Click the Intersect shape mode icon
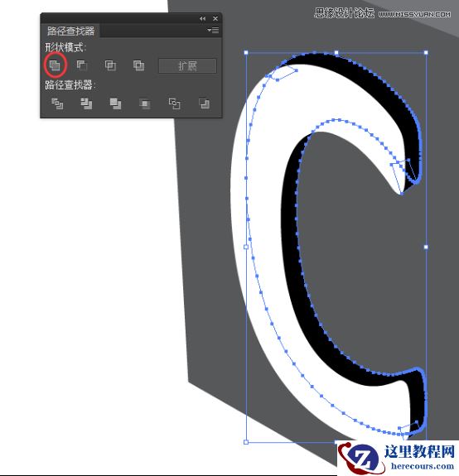 pyautogui.click(x=110, y=65)
